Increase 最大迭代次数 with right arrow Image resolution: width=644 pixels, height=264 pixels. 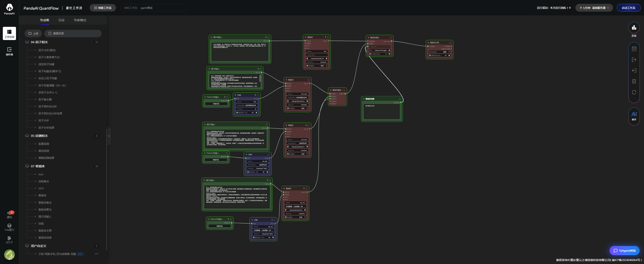[x=389, y=54]
